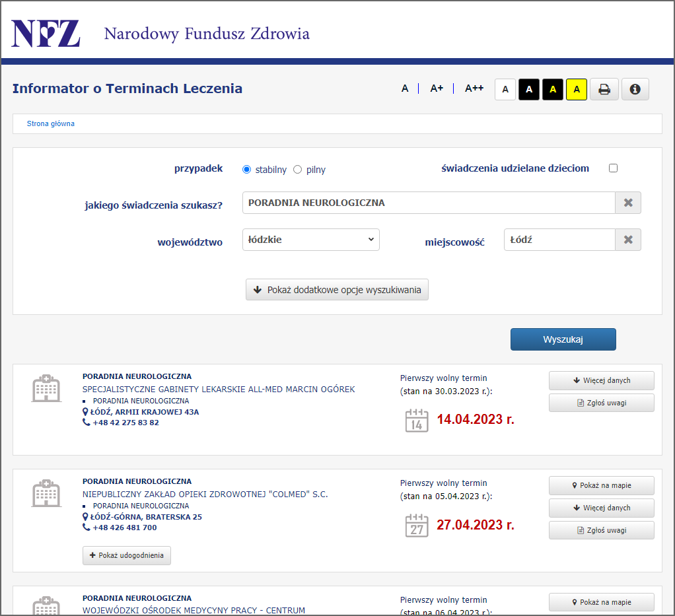Click date 14.04.2023 r.
The height and width of the screenshot is (616, 675).
[x=476, y=419]
